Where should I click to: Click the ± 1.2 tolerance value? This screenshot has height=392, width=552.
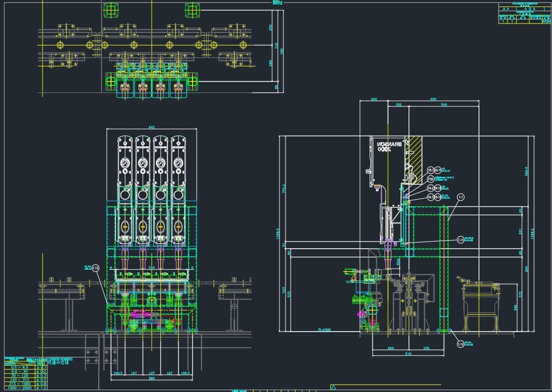(x=41, y=388)
